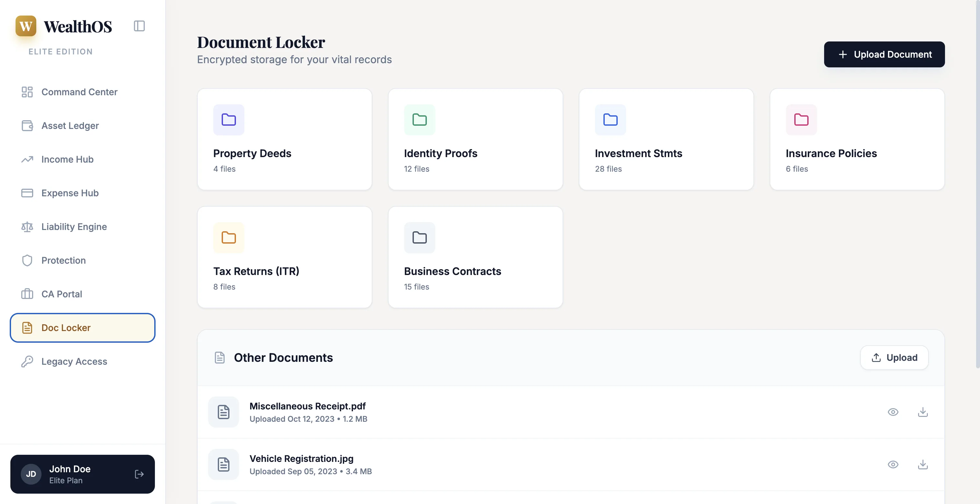This screenshot has width=980, height=504.
Task: Open the Business Contracts card title
Action: 452,271
